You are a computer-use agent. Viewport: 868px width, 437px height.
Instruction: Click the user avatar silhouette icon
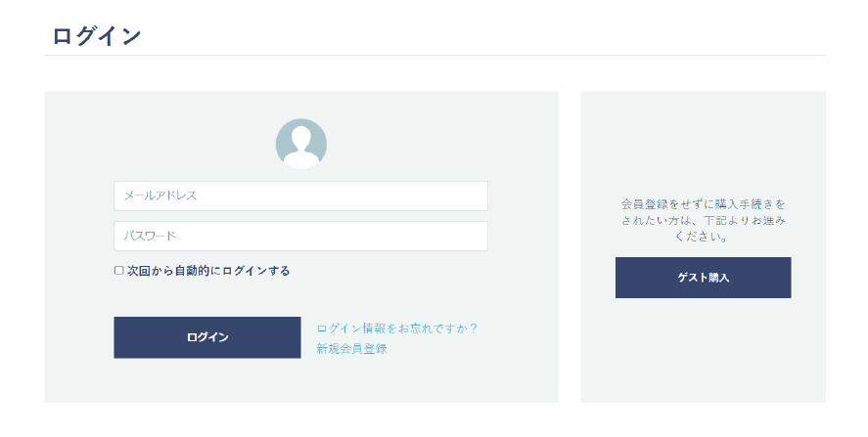pos(301,144)
